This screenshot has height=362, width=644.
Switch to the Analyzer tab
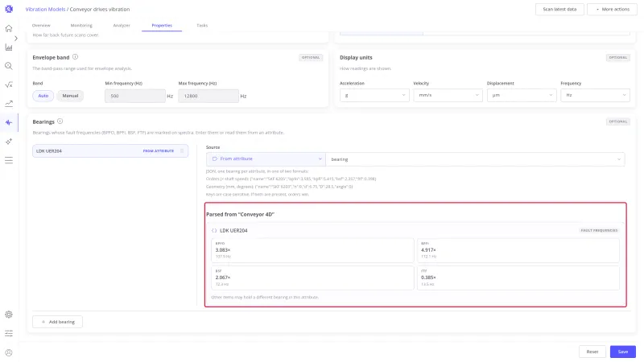(122, 26)
